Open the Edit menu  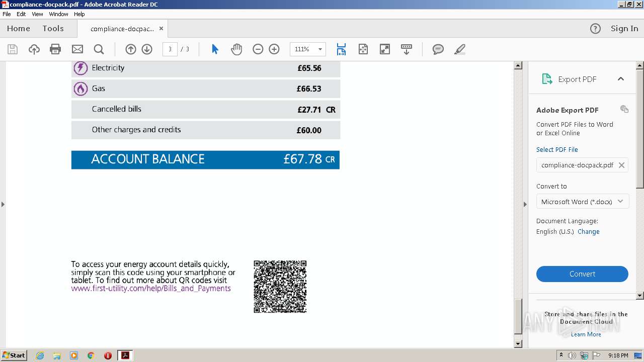(21, 14)
